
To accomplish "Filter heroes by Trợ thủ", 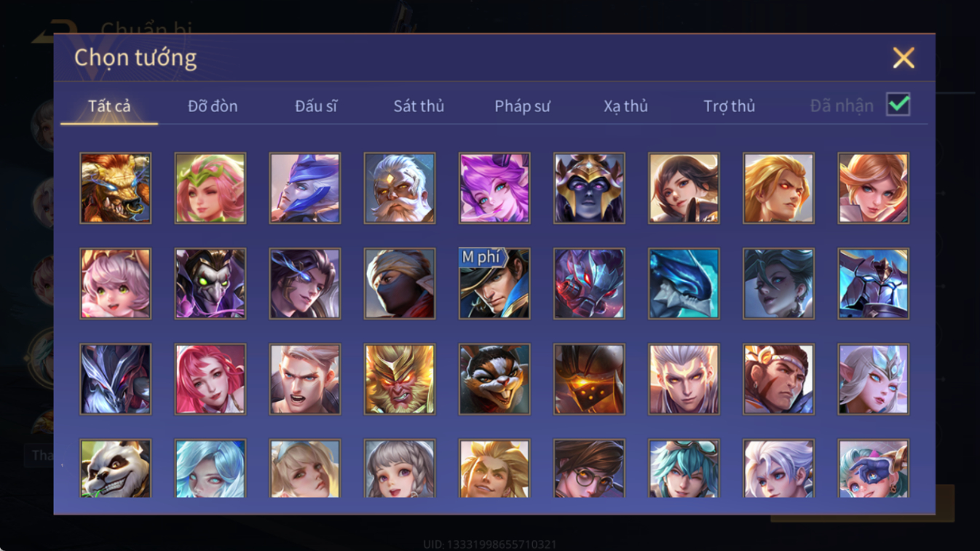I will (x=729, y=106).
